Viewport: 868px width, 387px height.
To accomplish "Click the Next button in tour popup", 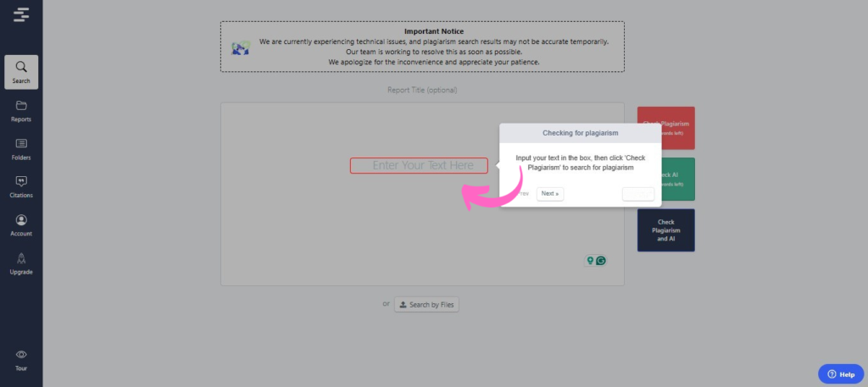I will [x=549, y=194].
